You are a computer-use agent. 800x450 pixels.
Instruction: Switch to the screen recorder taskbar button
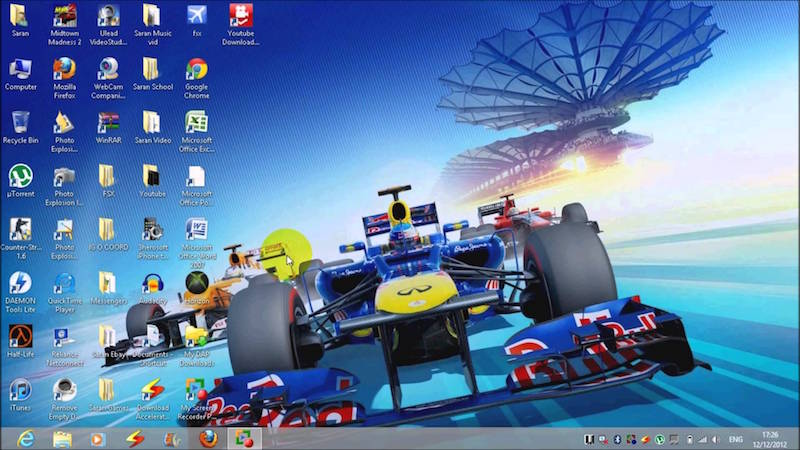tap(244, 439)
